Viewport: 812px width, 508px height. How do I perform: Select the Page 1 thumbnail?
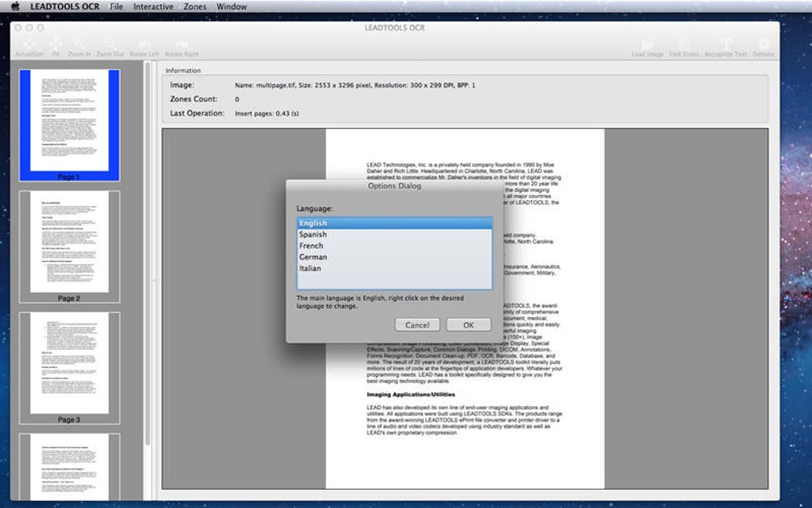(x=69, y=125)
